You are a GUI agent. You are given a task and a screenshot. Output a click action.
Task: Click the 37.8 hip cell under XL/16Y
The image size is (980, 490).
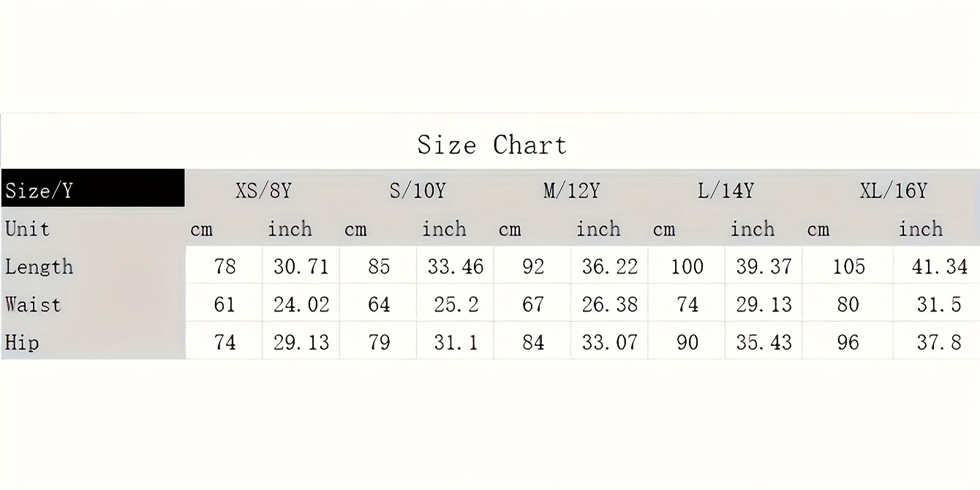pos(939,342)
